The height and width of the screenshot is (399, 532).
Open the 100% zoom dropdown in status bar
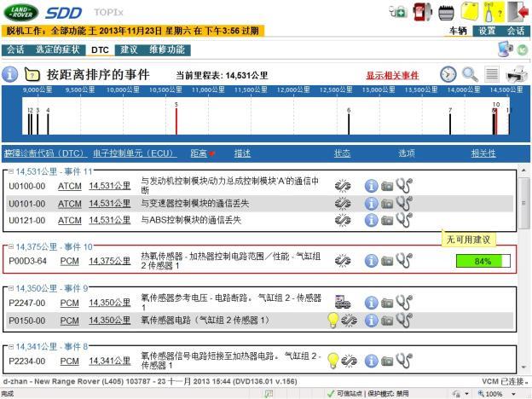[x=514, y=394]
